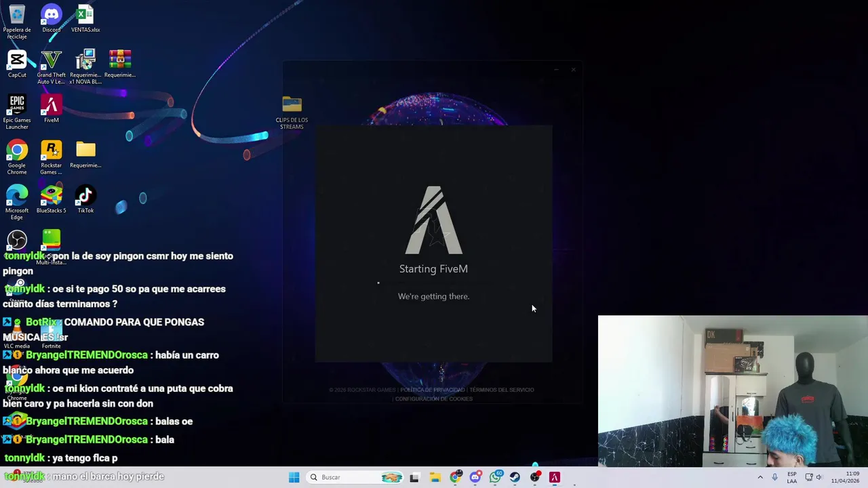Open Steam from the taskbar
This screenshot has width=868, height=488.
(515, 477)
